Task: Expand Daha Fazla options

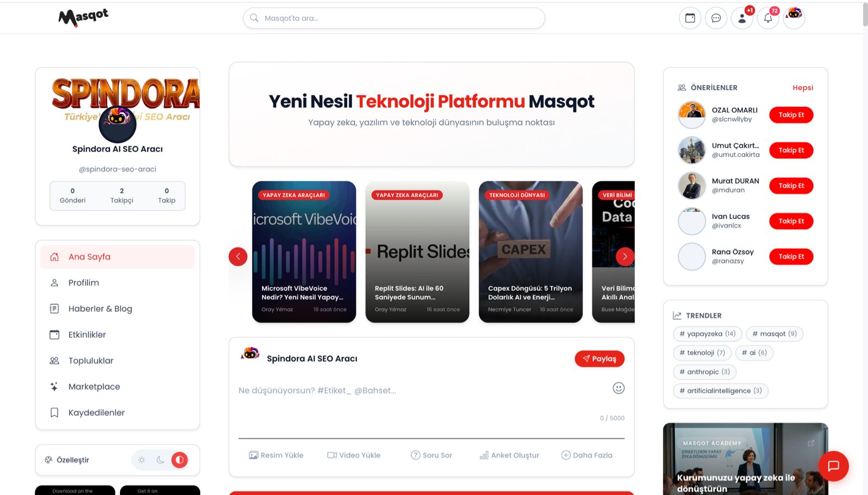Action: tap(586, 455)
